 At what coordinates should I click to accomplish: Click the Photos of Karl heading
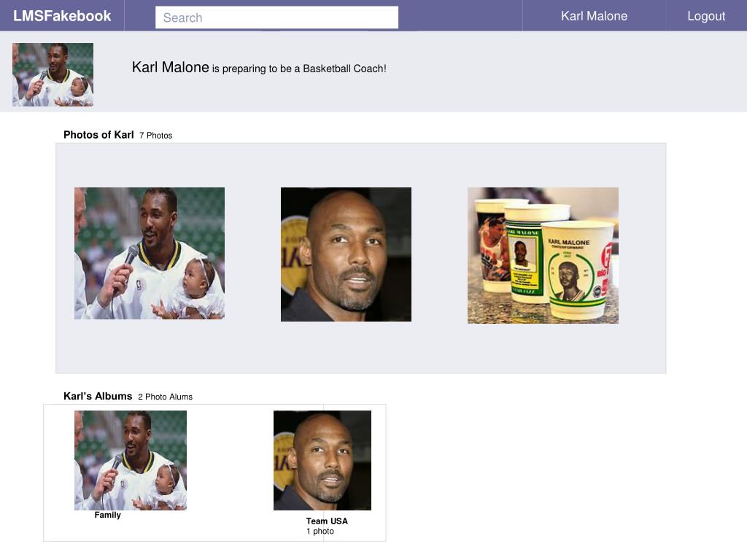click(98, 135)
